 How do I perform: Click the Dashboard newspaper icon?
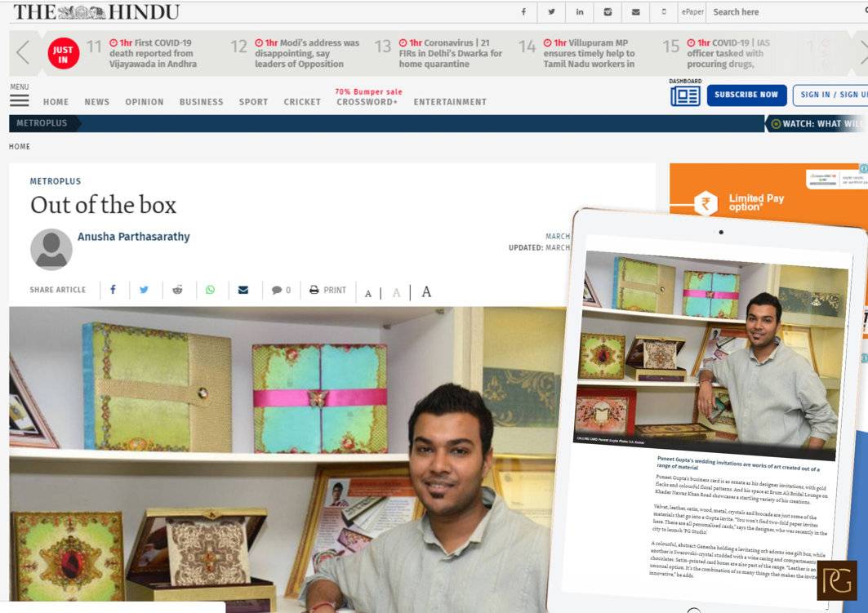[685, 96]
